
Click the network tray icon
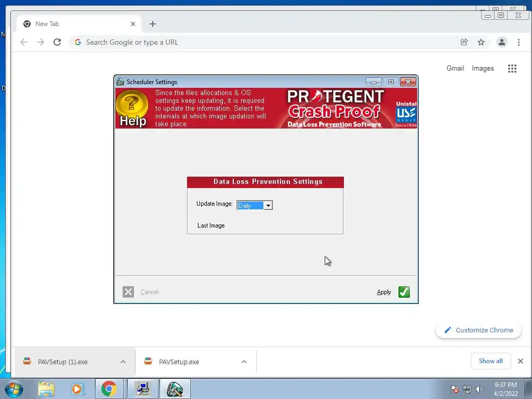467,389
